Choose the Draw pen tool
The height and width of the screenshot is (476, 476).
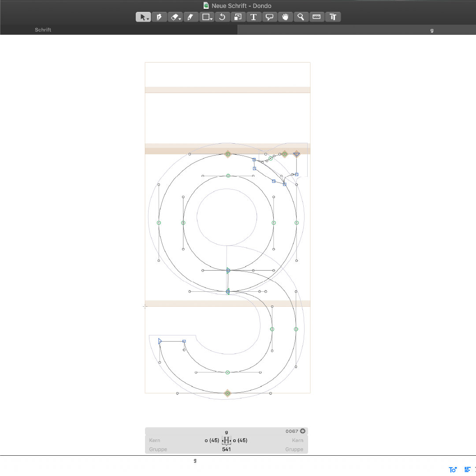(160, 17)
